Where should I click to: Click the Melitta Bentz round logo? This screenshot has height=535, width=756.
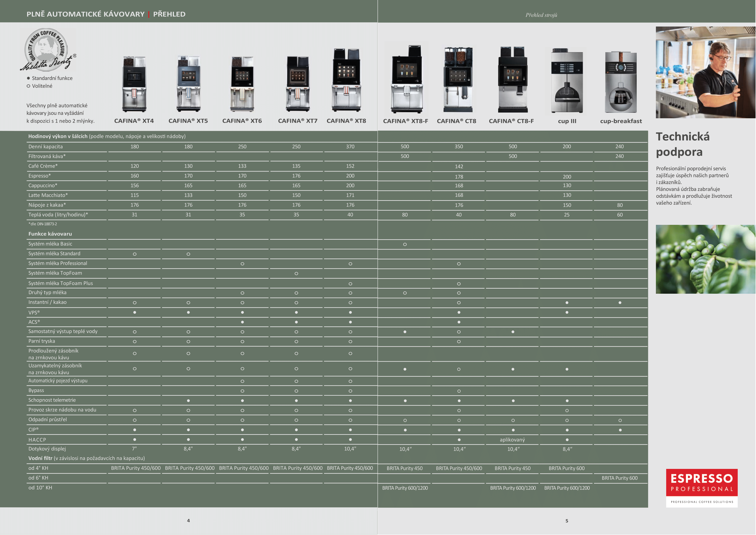(x=48, y=50)
